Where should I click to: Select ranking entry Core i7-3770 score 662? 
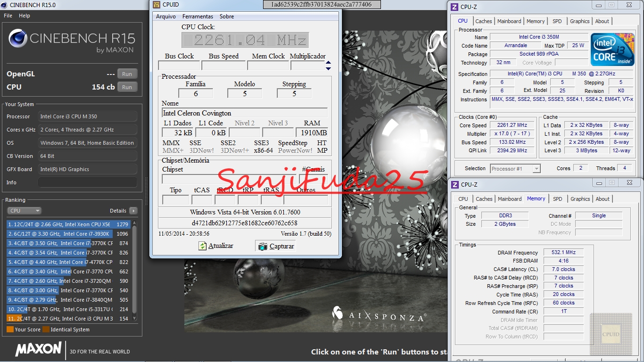tap(68, 271)
